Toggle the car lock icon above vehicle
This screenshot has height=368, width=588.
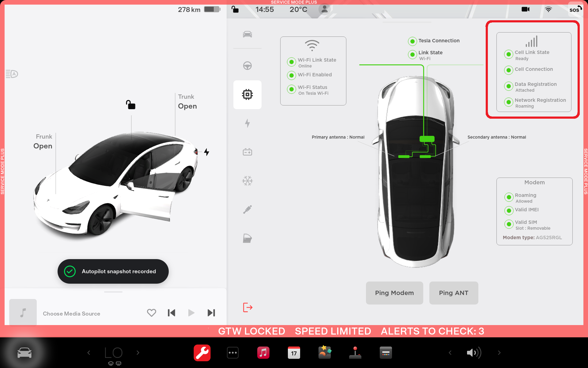tap(131, 105)
